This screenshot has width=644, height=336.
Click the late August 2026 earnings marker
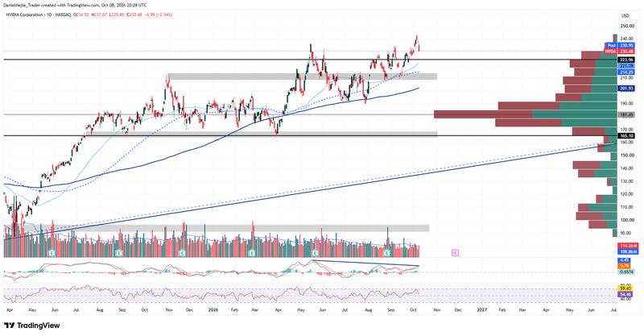click(x=387, y=253)
